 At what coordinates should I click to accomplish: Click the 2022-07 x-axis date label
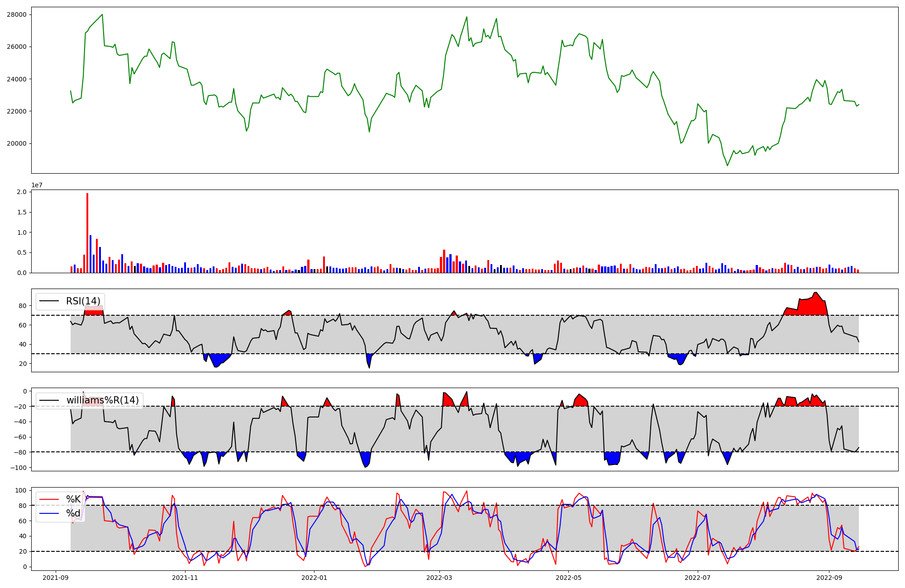pos(697,578)
